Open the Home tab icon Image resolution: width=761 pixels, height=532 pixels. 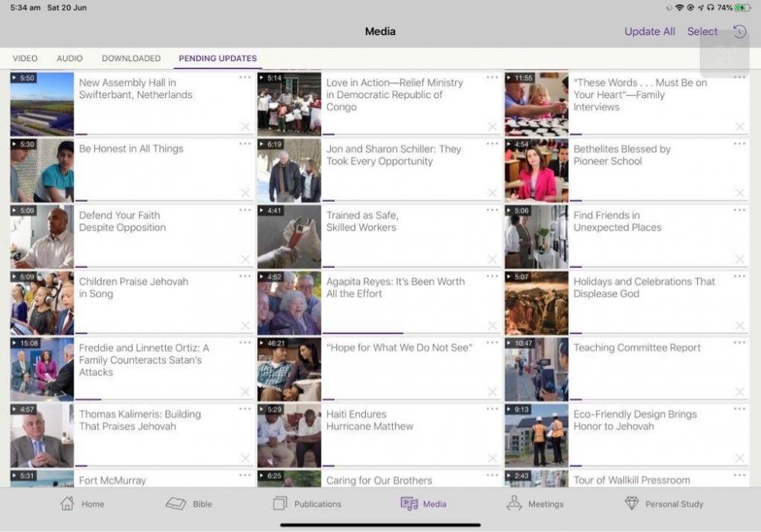[x=68, y=503]
